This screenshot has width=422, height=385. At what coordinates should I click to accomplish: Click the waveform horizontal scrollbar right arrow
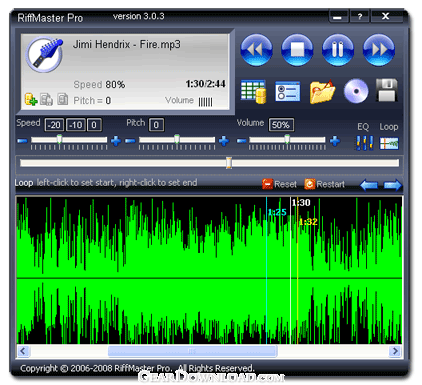click(x=395, y=351)
